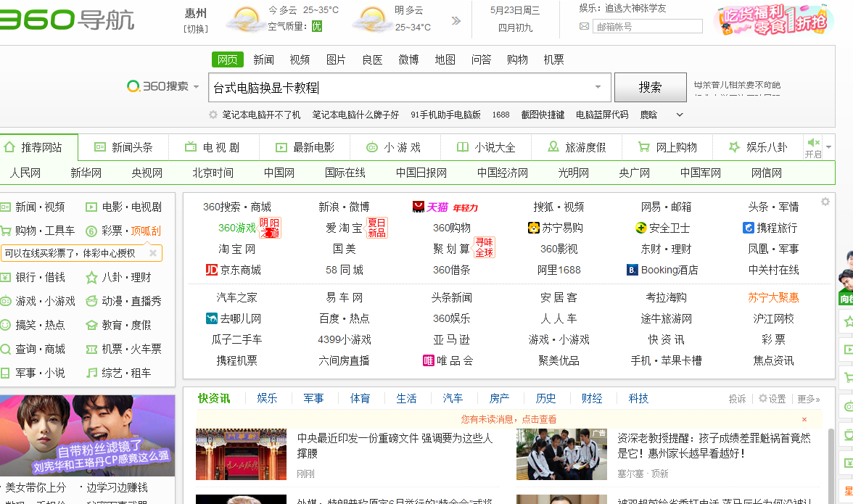
Task: Click inside the 邮箱帐号 input field
Action: (x=648, y=25)
